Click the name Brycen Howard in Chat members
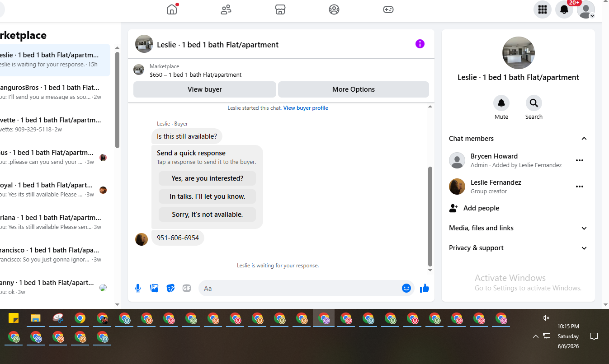609x364 pixels. click(x=494, y=156)
